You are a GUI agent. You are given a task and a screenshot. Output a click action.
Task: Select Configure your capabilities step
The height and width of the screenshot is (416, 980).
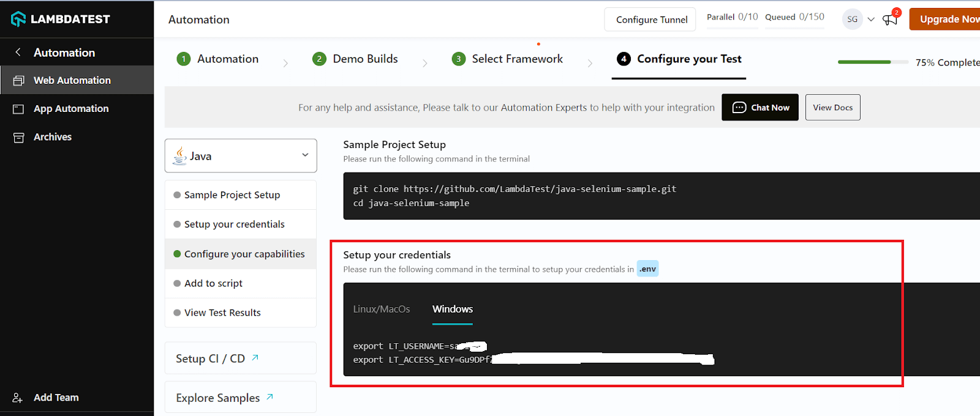coord(241,254)
